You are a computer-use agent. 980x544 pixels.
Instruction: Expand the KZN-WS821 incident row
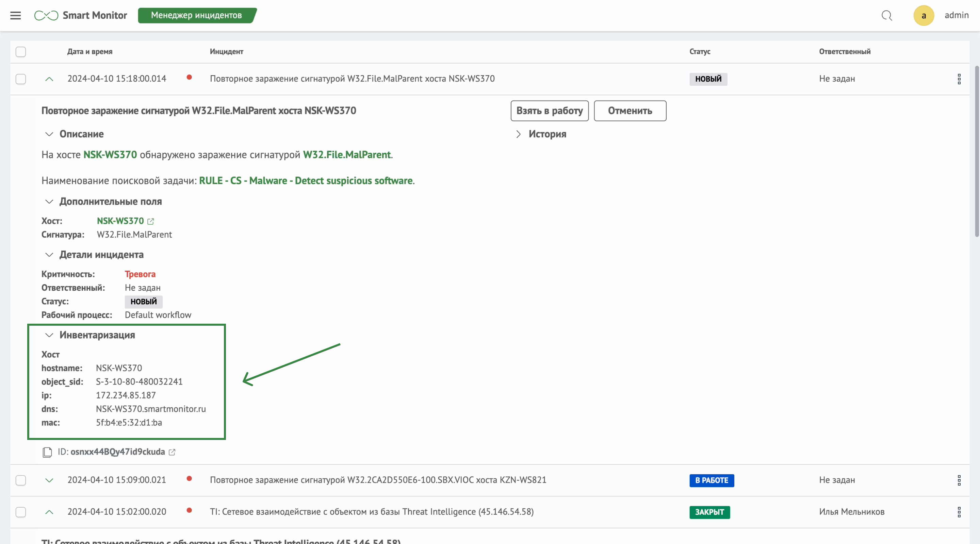coord(49,480)
